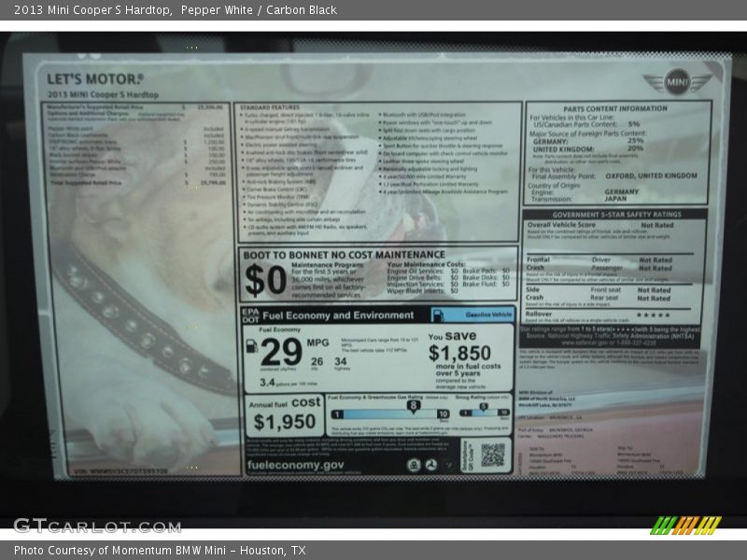This screenshot has height=560, width=747.
Task: Click the UNITED KINGDOM 20% parts row
Action: [x=588, y=149]
